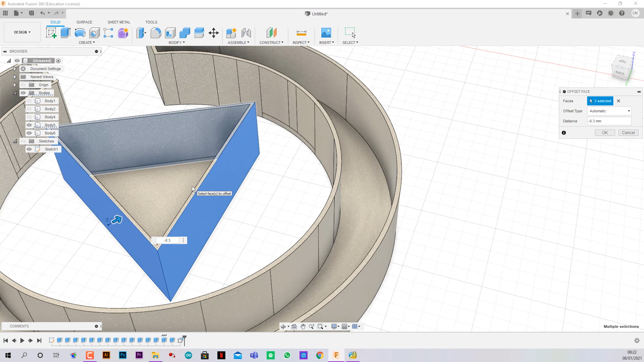644x362 pixels.
Task: Confirm Offset Face with OK
Action: (x=605, y=133)
